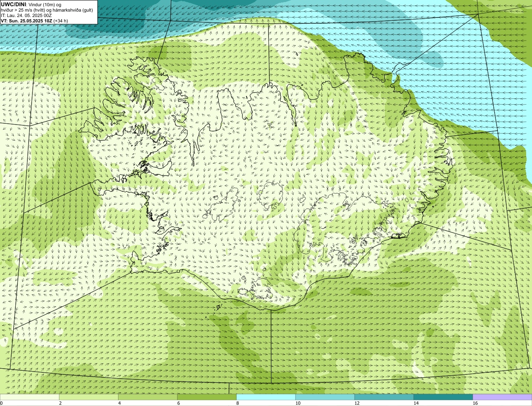Click the legend label "6"

pos(178,403)
